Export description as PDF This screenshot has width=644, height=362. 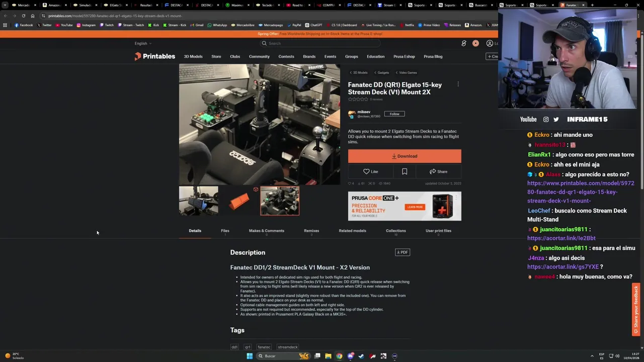(403, 252)
